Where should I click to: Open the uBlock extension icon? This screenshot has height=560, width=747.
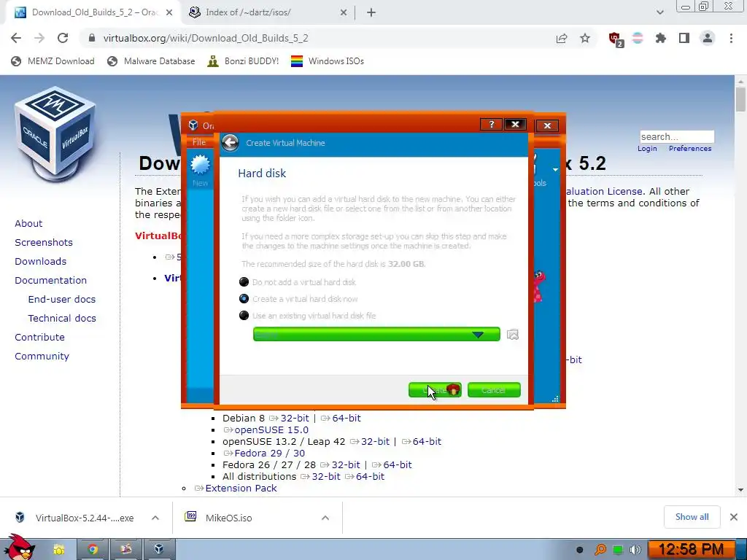click(616, 39)
